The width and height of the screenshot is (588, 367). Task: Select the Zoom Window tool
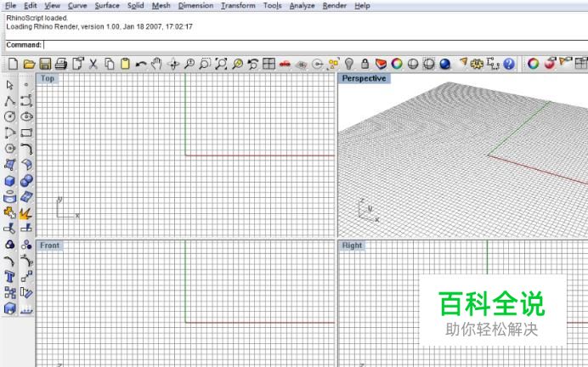[x=205, y=64]
